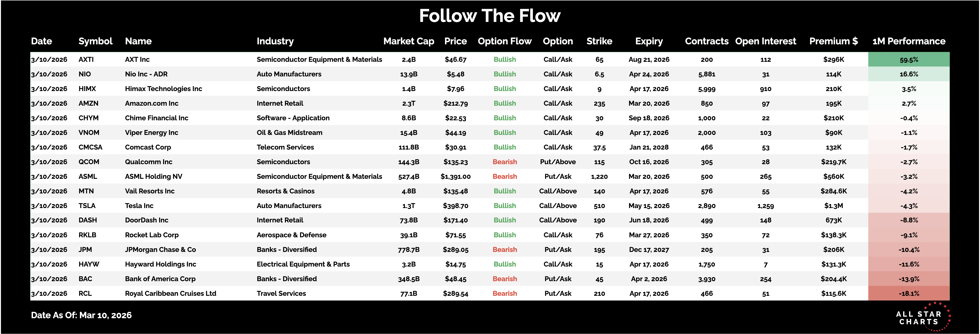The width and height of the screenshot is (980, 334).
Task: Select the Amazon.com Inc name cell
Action: 151,103
